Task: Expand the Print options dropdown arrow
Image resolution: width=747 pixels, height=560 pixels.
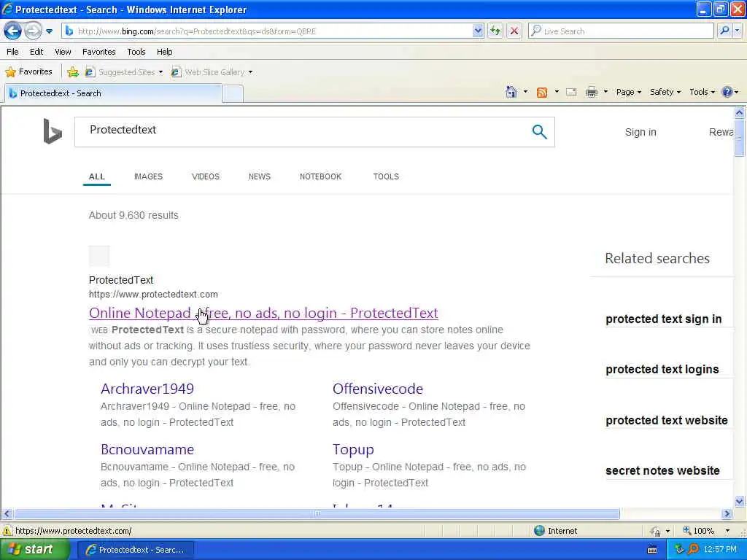Action: (x=605, y=92)
